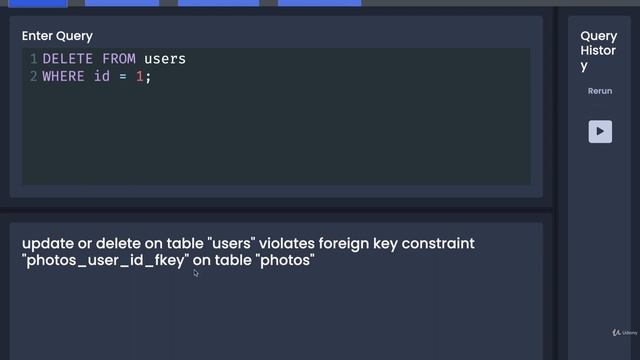Click the value 1 in the query
The width and height of the screenshot is (640, 360).
click(140, 76)
